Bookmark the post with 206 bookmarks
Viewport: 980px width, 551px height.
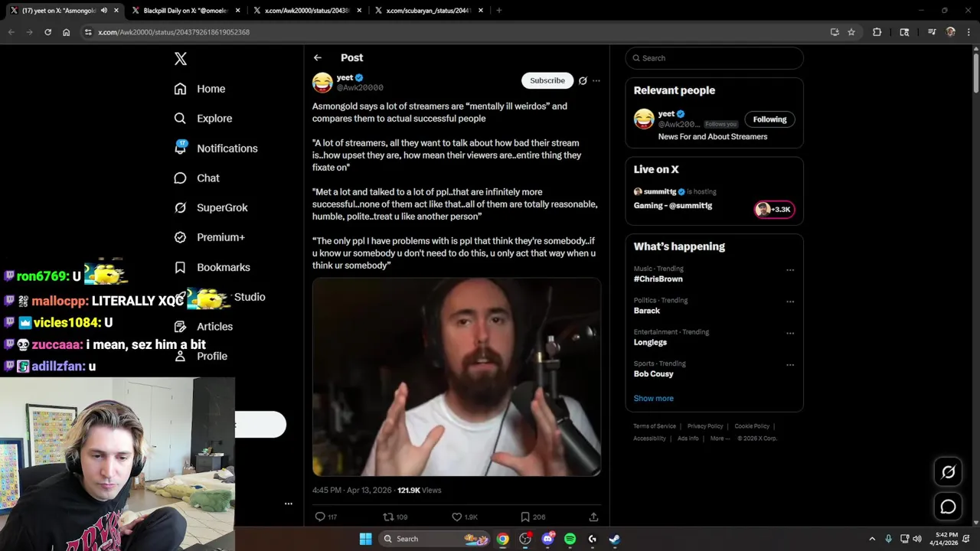click(525, 517)
